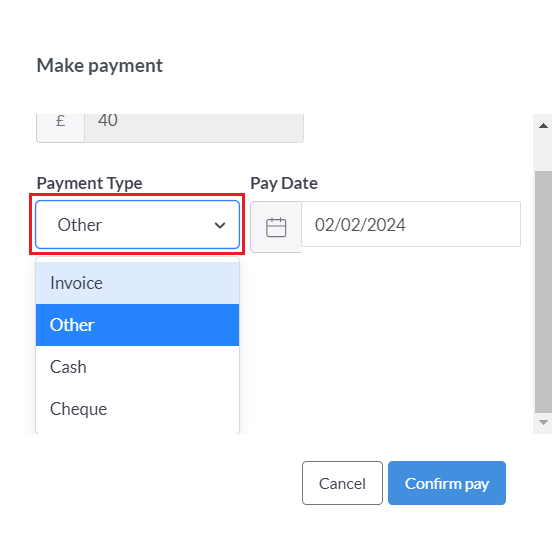
Task: Click the Pay Date label
Action: (284, 183)
